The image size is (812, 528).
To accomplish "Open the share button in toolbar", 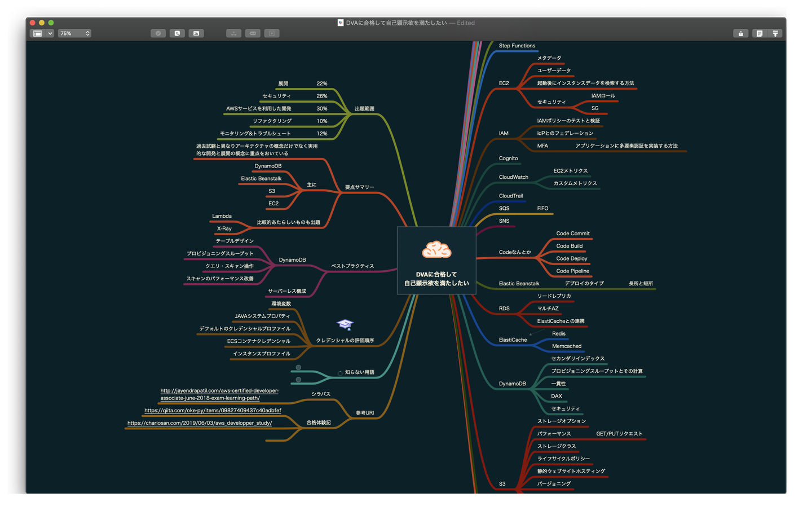I will pyautogui.click(x=740, y=33).
